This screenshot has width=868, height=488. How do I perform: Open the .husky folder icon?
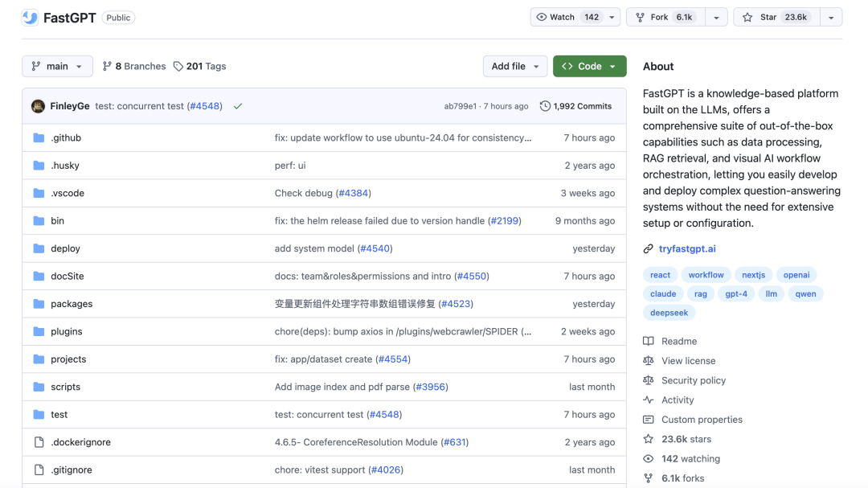(x=39, y=165)
